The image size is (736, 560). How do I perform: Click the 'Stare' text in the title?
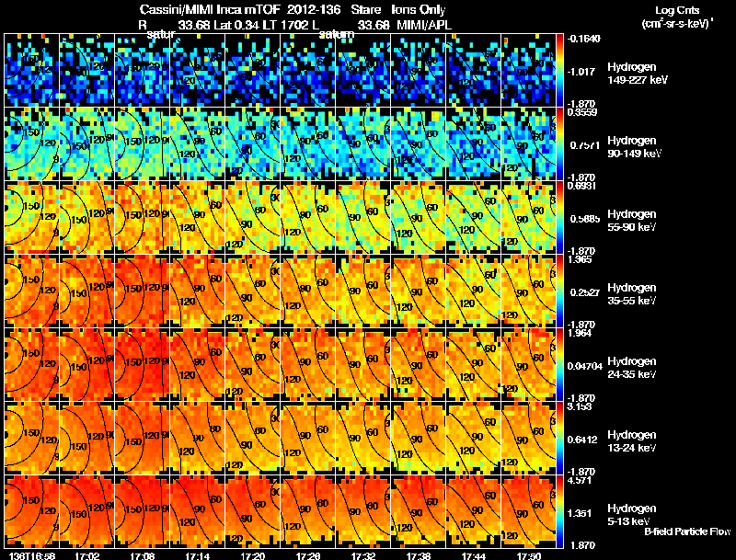click(x=365, y=9)
